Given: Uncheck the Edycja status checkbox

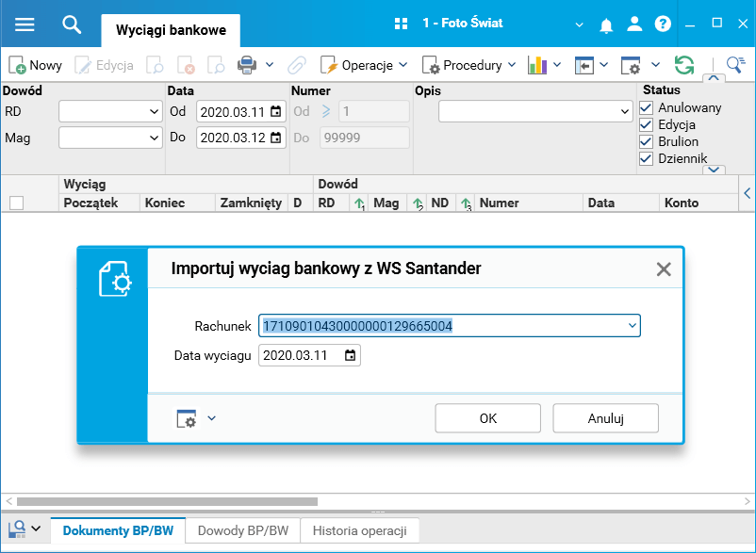Looking at the screenshot, I should (x=646, y=124).
